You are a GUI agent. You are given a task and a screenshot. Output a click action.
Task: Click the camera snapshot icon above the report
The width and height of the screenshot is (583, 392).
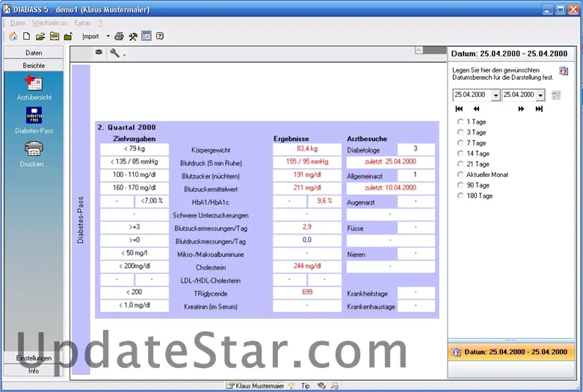[99, 52]
